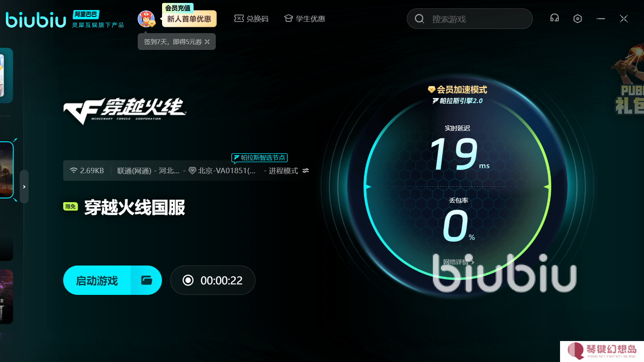Screen dimensions: 644x362
Task: Click the 阿里巴巴 brand badge
Action: pyautogui.click(x=86, y=14)
